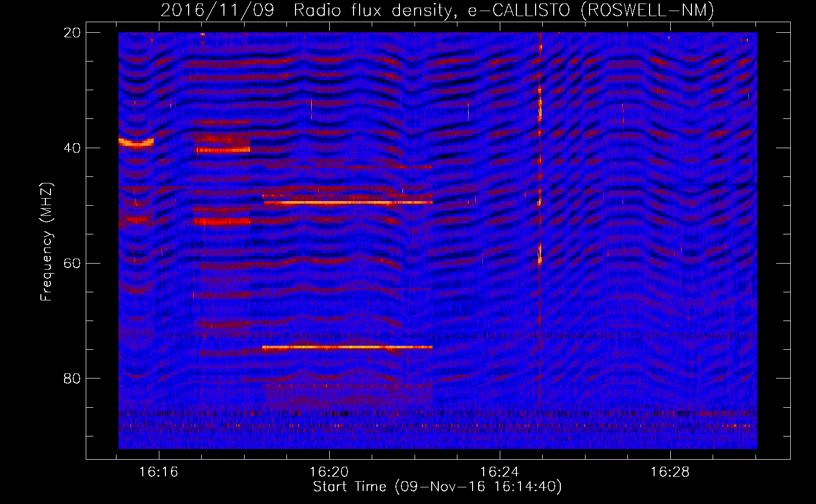The image size is (816, 504).
Task: Click the 80 MHz frequency tick label
Action: (72, 379)
